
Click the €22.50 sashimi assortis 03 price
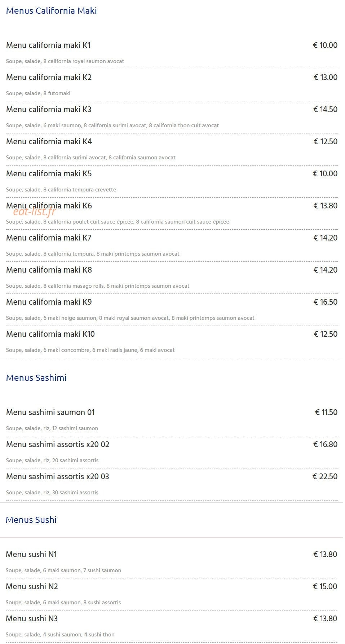(x=325, y=476)
